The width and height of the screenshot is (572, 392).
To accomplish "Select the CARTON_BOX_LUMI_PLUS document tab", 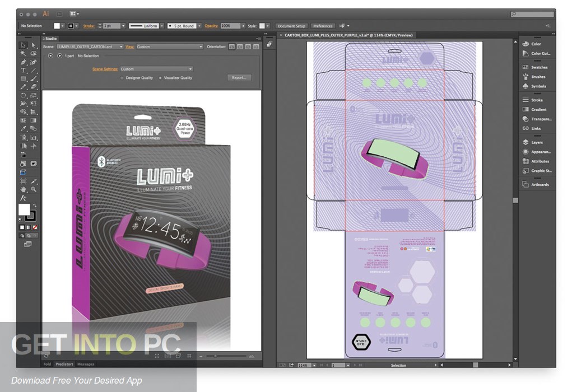I will click(x=347, y=35).
